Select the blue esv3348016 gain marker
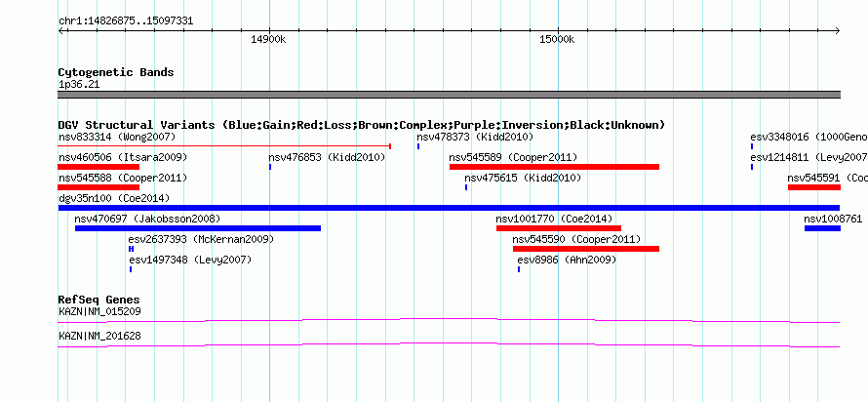The height and width of the screenshot is (402, 868). coord(752,146)
